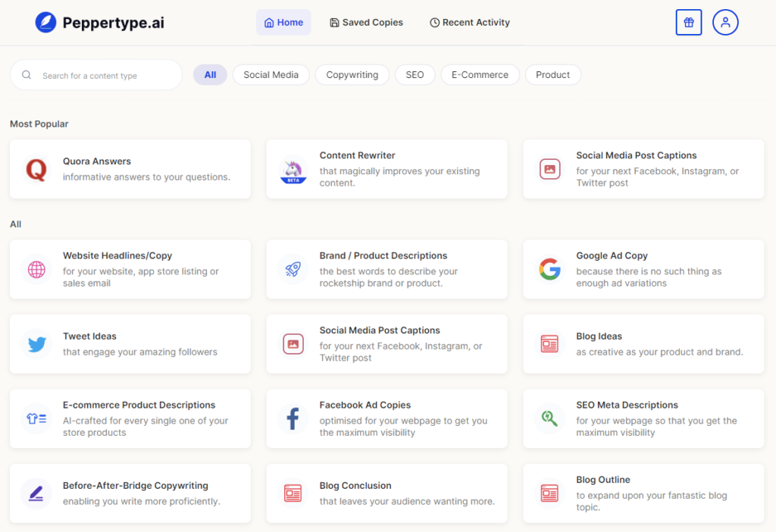776x532 pixels.
Task: Click the Facebook logo for Ad Copies
Action: [293, 418]
